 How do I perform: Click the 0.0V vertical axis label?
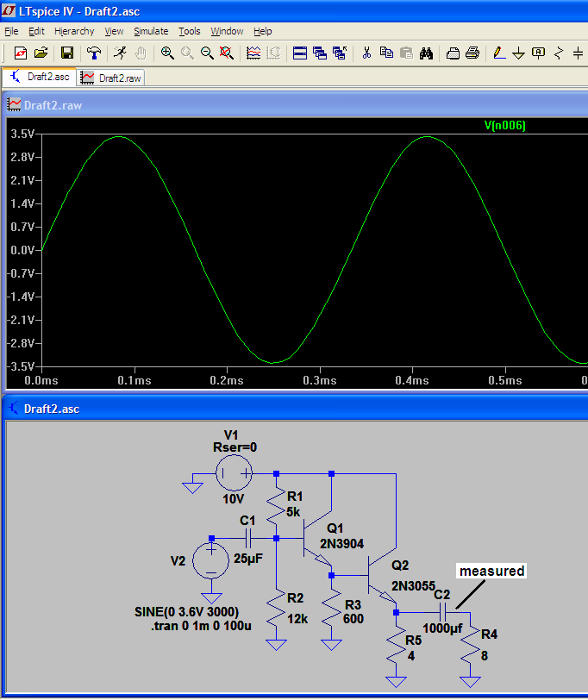click(x=22, y=250)
